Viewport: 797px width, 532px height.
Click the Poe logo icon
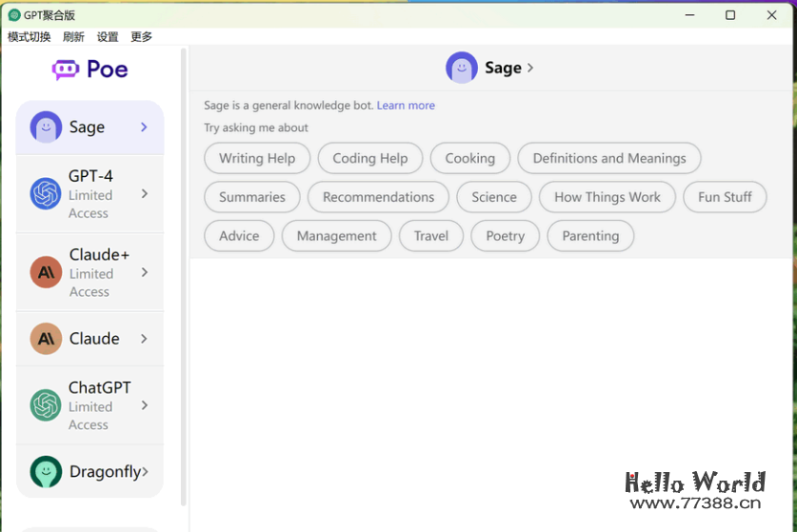coord(66,69)
